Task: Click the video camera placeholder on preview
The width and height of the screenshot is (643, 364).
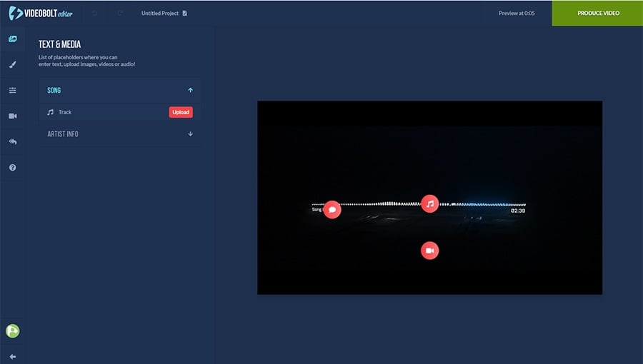Action: [x=429, y=251]
